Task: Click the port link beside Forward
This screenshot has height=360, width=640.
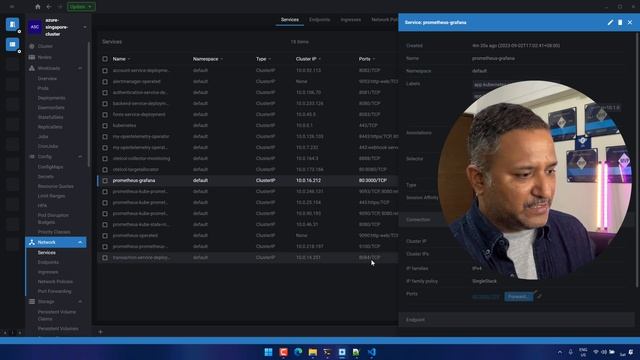Action: [x=486, y=297]
